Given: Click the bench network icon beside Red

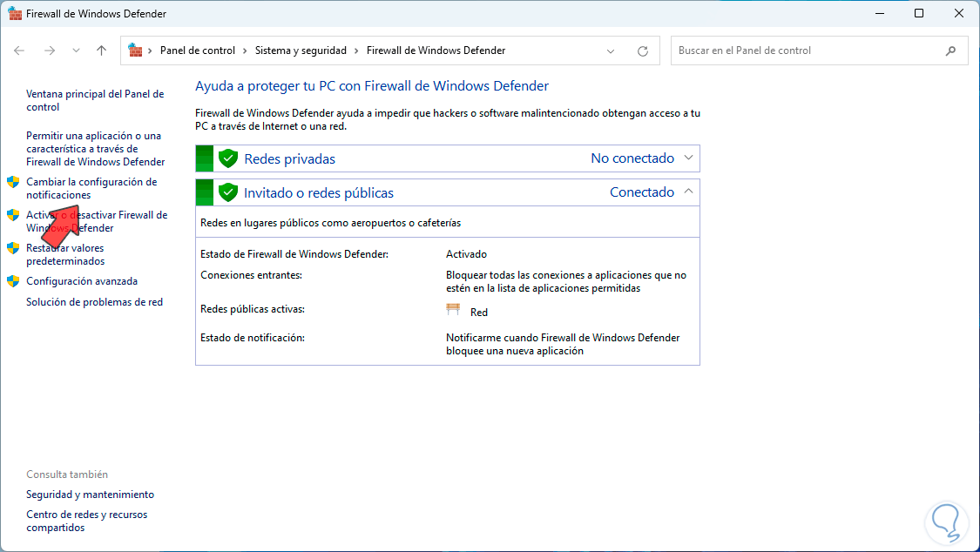Looking at the screenshot, I should coord(453,310).
